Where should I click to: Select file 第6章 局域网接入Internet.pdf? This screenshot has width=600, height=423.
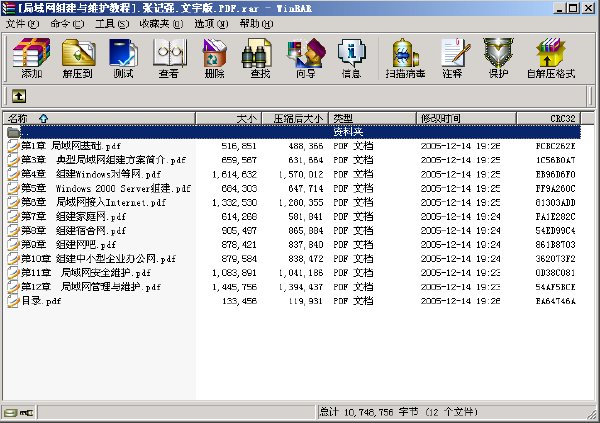94,203
